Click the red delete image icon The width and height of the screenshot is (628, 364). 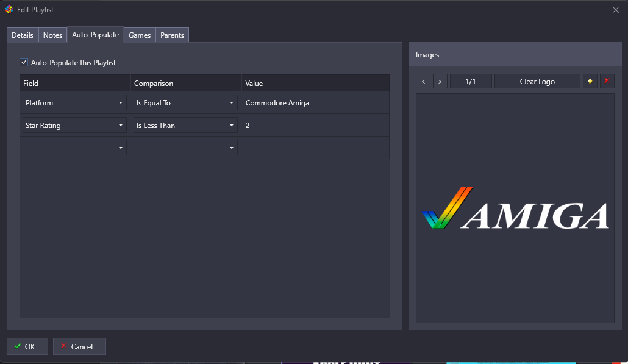pyautogui.click(x=607, y=81)
